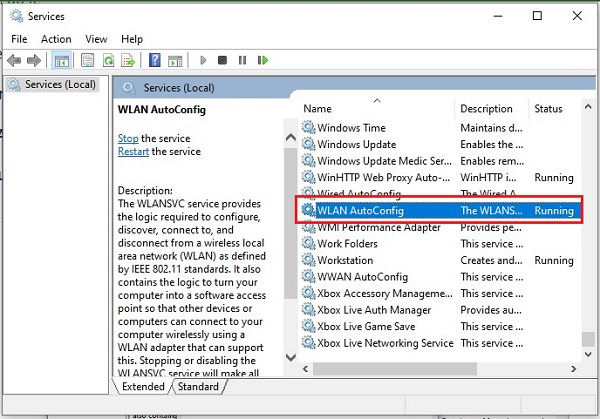Viewport: 600px width, 419px height.
Task: Click the gear icon beside Windows Time
Action: click(x=308, y=127)
